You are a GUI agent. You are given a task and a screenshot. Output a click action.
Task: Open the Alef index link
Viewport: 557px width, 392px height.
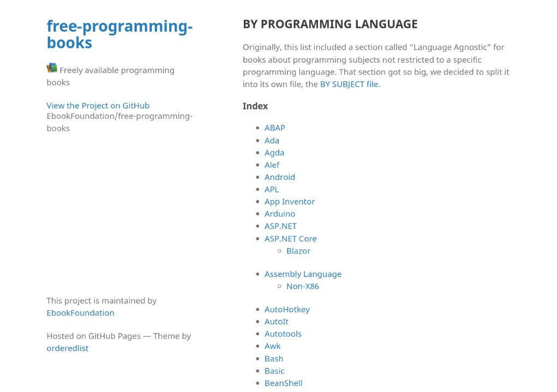(x=272, y=165)
